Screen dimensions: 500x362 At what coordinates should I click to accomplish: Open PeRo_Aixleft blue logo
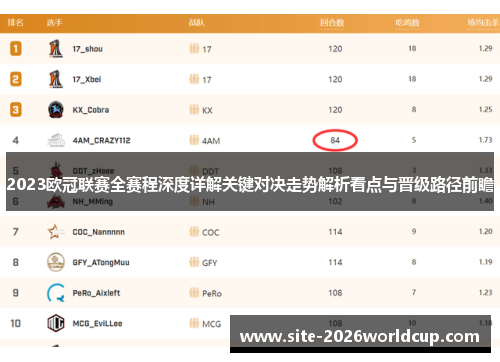(x=56, y=293)
